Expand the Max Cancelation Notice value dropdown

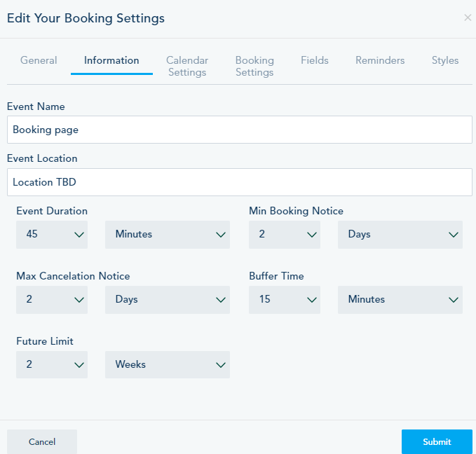52,300
